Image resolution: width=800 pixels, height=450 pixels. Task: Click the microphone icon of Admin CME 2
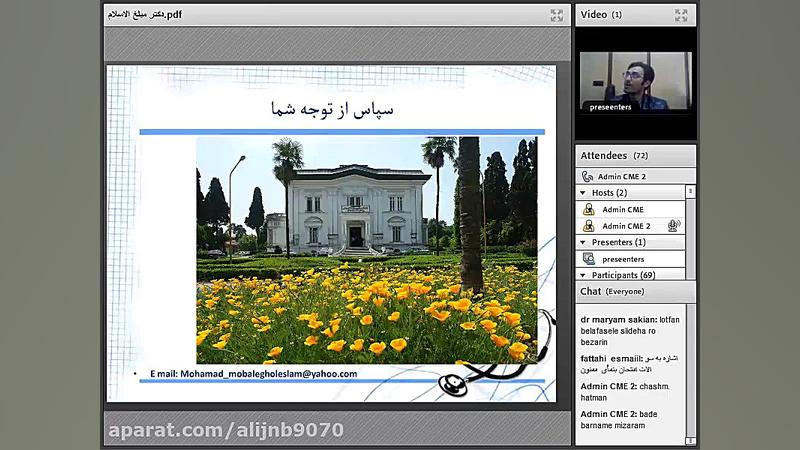(673, 226)
